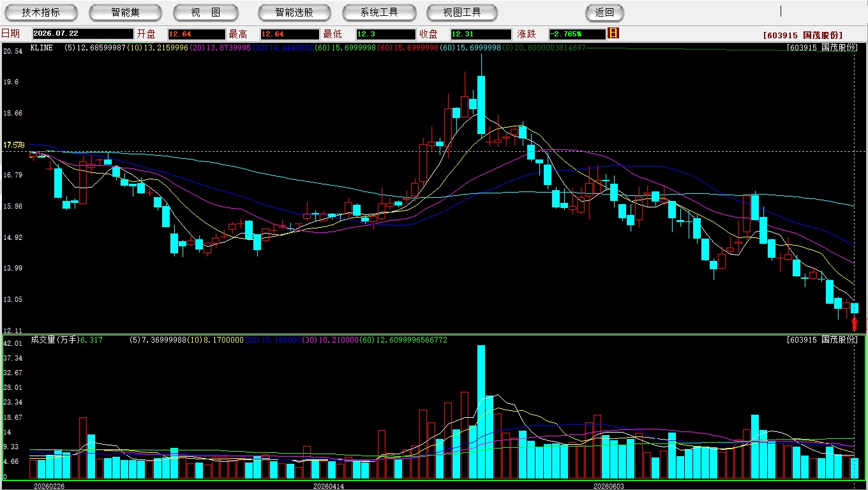Click the MA20 value (20)13.8739995

click(220, 48)
